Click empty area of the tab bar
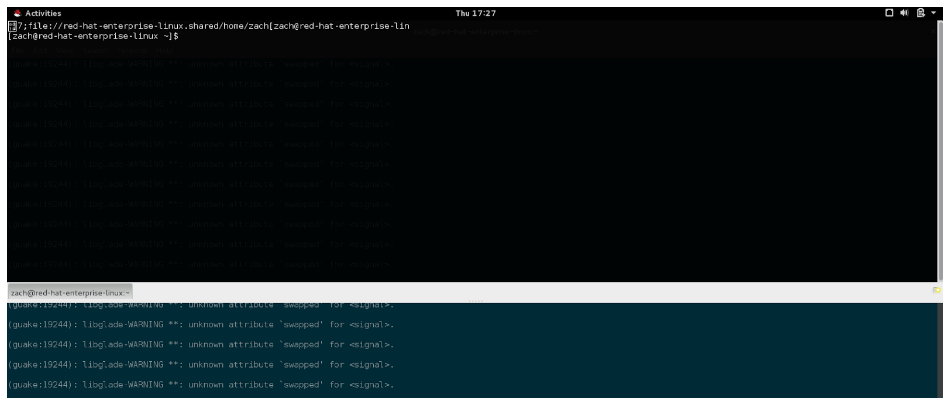The image size is (952, 407). coord(500,291)
